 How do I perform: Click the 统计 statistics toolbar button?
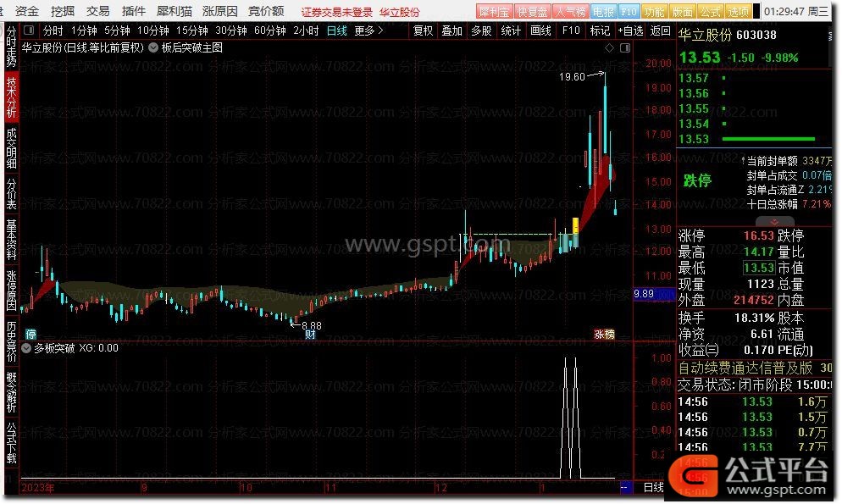coord(511,30)
